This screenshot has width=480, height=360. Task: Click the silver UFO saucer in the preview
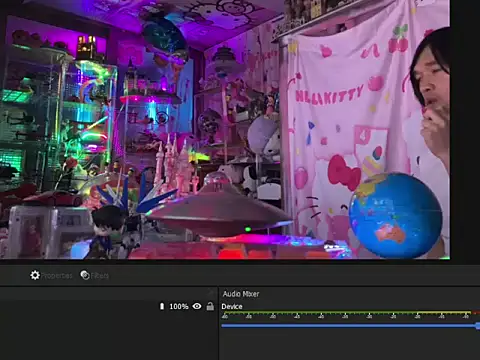[219, 210]
